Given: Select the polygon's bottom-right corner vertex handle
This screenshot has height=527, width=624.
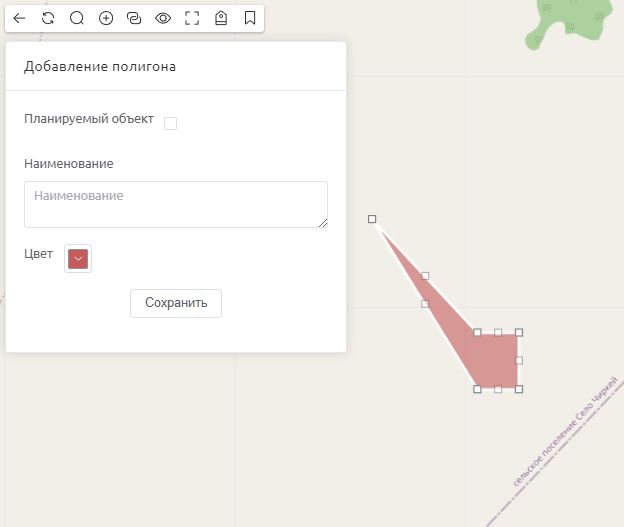Looking at the screenshot, I should [x=519, y=389].
